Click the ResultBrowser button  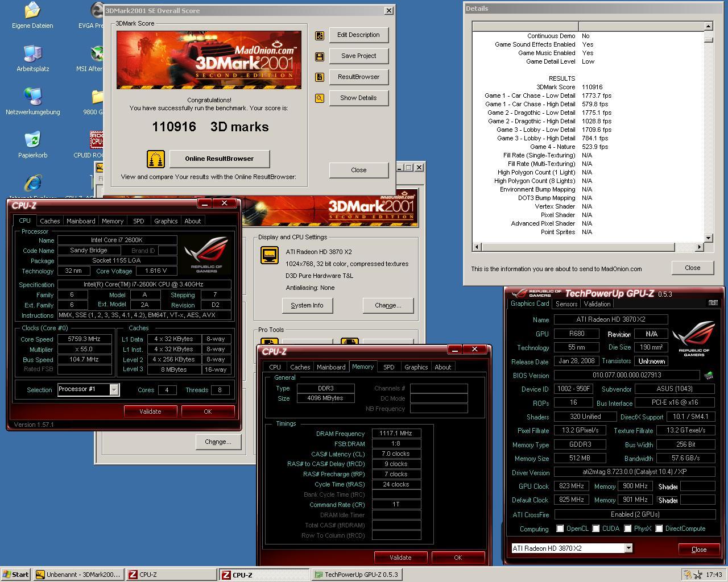click(x=358, y=77)
